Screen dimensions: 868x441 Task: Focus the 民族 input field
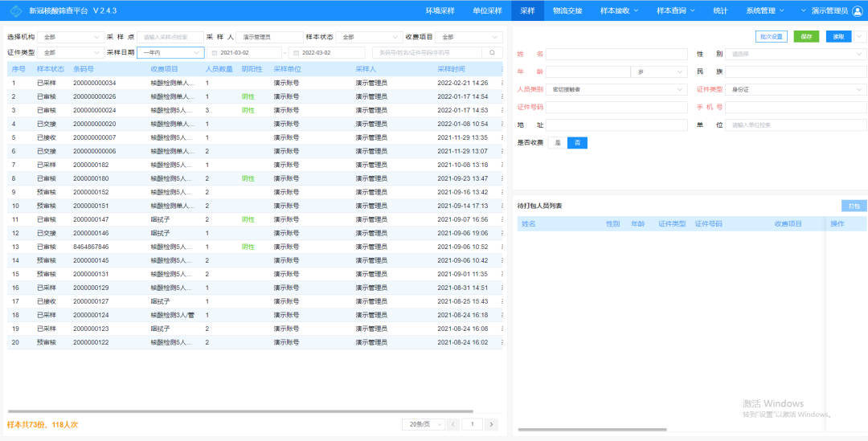pos(796,72)
